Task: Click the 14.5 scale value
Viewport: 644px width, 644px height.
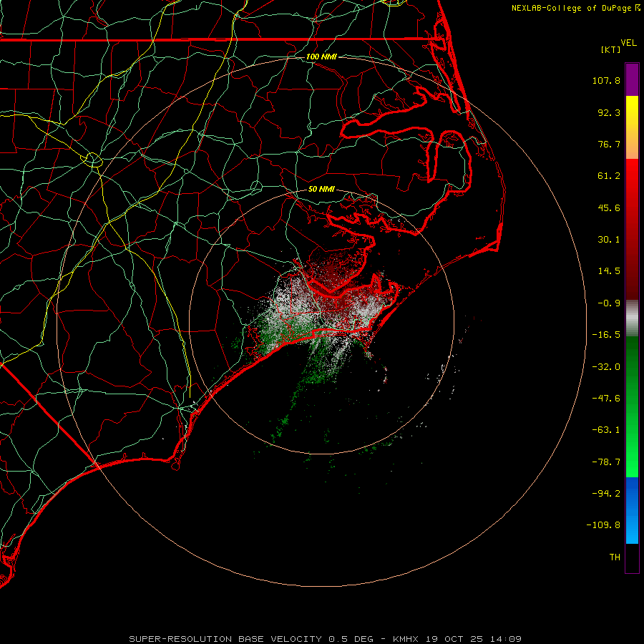Action: (x=609, y=271)
